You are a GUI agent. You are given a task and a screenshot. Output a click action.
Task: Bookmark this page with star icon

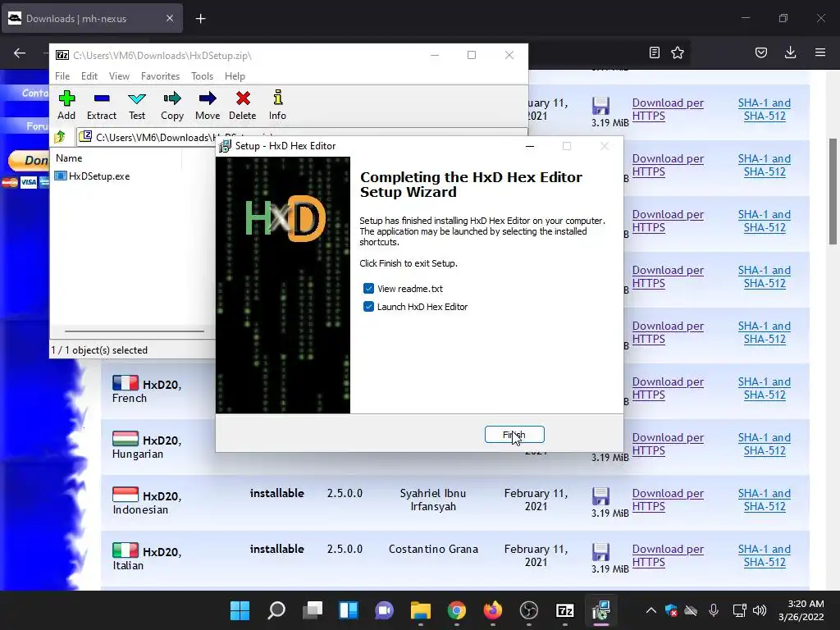tap(678, 52)
